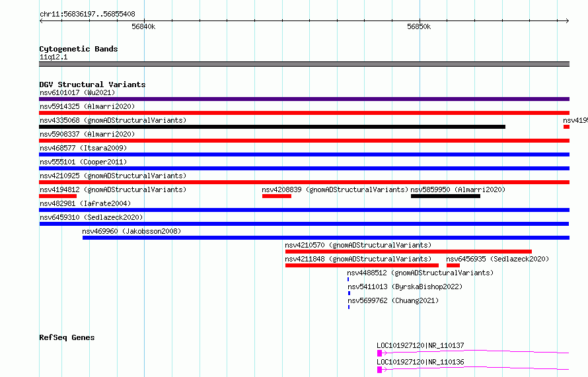This screenshot has height=377, width=588.
Task: Click the magenta exon of NR_110136
Action: 379,370
